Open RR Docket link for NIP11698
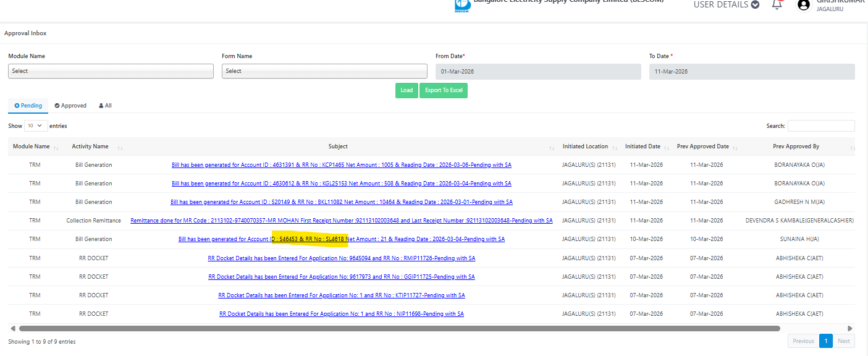This screenshot has width=868, height=356. tap(342, 313)
